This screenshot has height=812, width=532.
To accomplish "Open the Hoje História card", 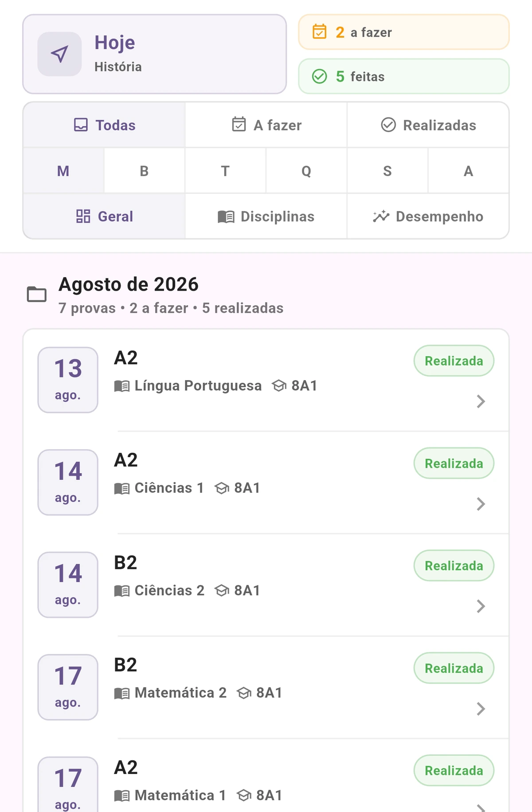I will [x=155, y=54].
